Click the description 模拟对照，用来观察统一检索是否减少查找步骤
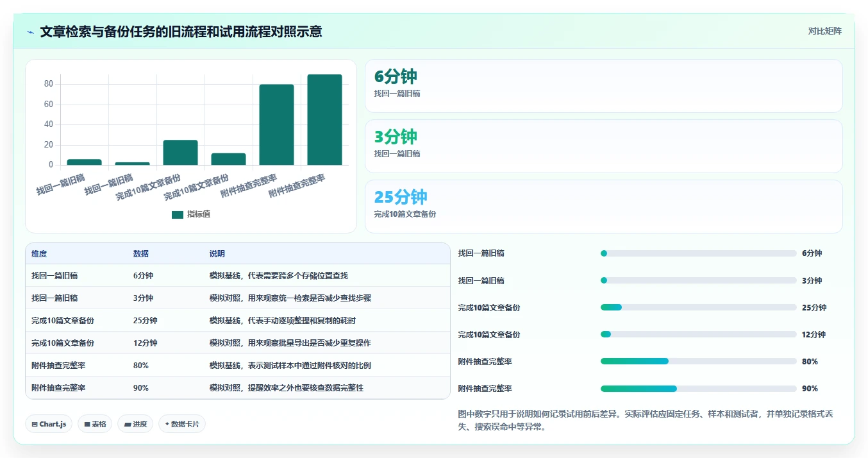The height and width of the screenshot is (458, 868). [290, 298]
